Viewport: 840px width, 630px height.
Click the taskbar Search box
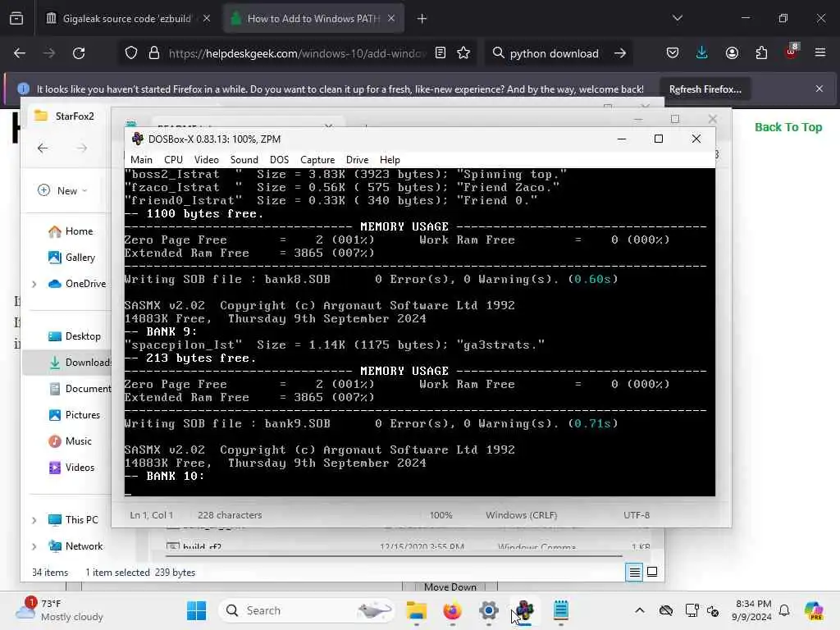click(x=307, y=610)
